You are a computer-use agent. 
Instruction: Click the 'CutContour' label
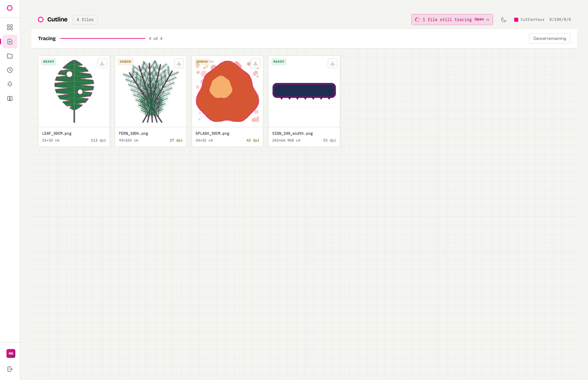coord(533,20)
